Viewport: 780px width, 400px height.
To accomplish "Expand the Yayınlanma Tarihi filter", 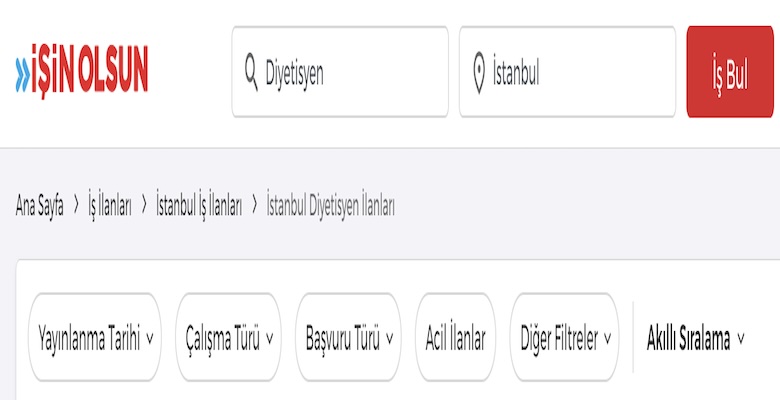I will [96, 337].
